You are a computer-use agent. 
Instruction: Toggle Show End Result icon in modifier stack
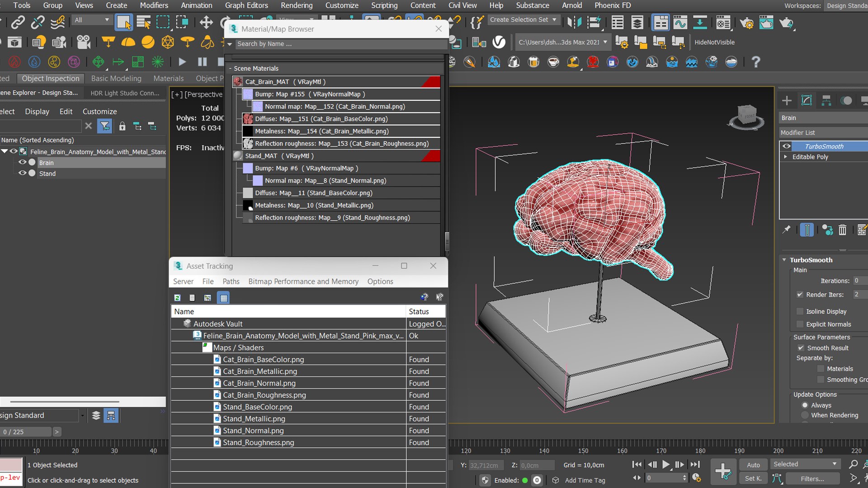pyautogui.click(x=807, y=230)
